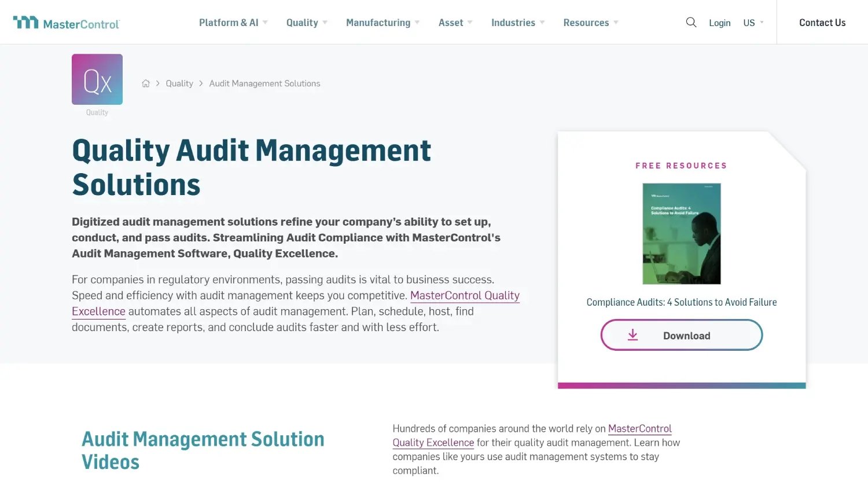Click the Qx Quality product tile

(97, 79)
